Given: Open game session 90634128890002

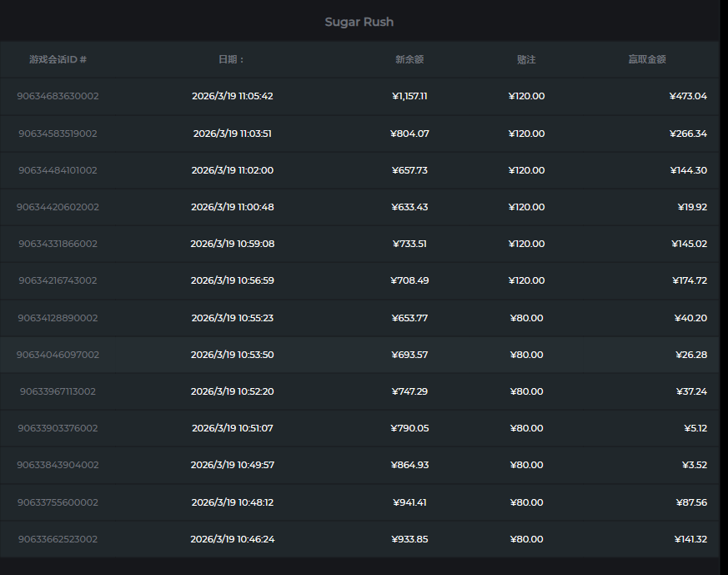Looking at the screenshot, I should point(58,318).
